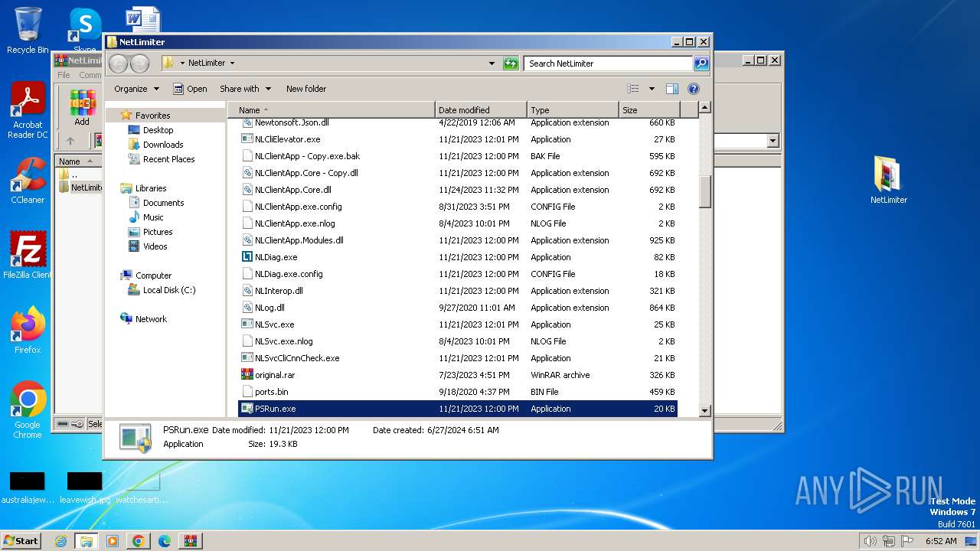Sort by Date modified column header
This screenshot has height=551, width=980.
[x=481, y=110]
